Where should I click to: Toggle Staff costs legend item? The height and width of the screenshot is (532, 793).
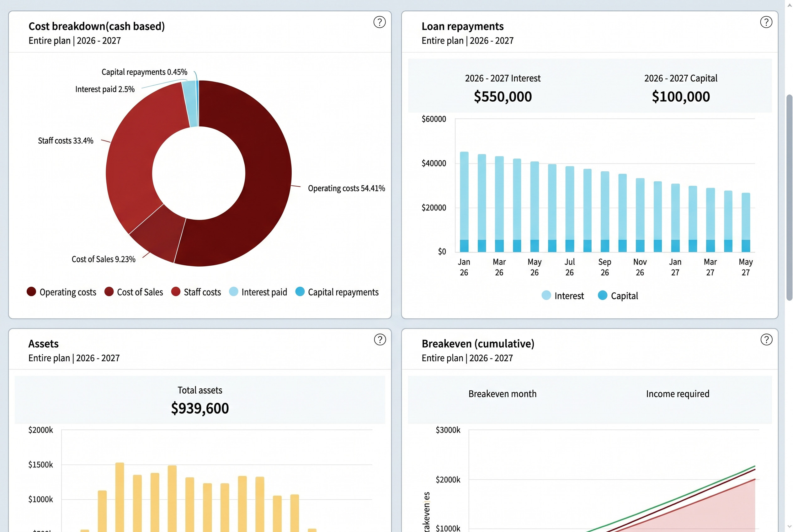click(x=196, y=292)
